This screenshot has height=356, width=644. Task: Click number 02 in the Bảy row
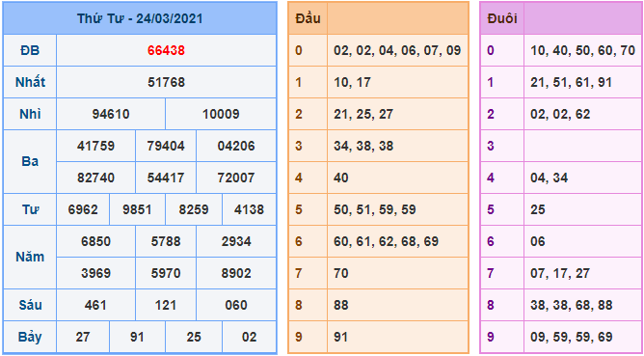[249, 337]
